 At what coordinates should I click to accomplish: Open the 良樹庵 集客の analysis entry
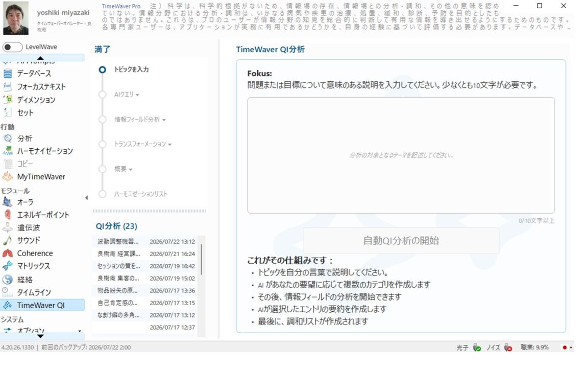146,279
